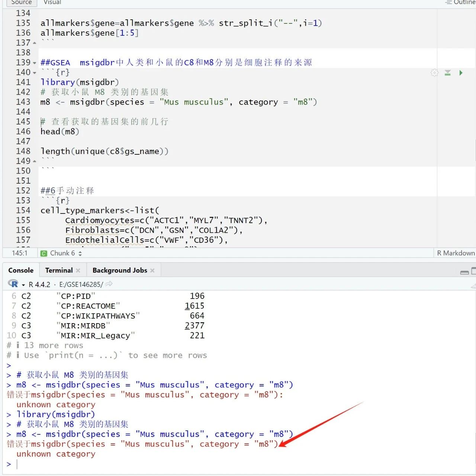Run all chunks above this chunk

[448, 73]
